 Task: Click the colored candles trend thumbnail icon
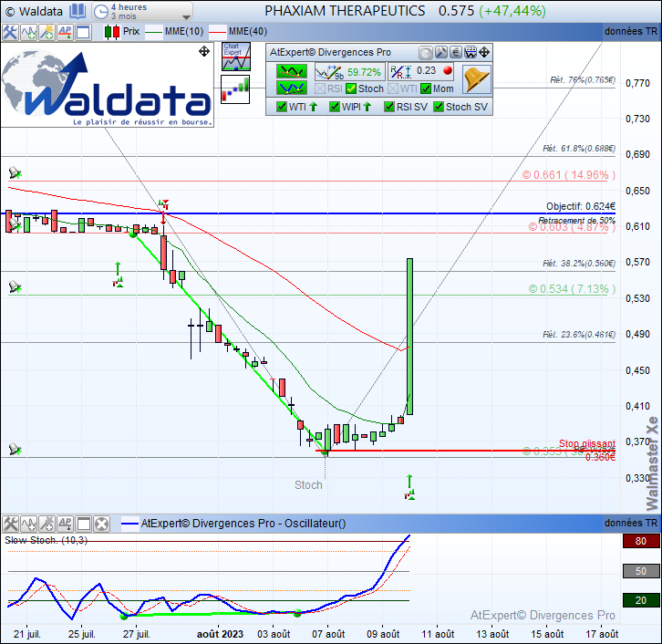[235, 89]
